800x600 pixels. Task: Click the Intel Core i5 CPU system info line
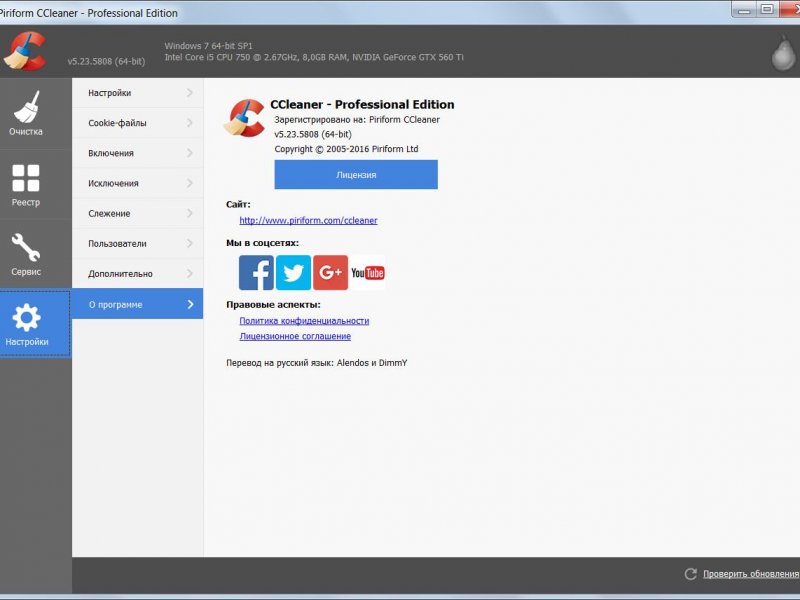[314, 57]
